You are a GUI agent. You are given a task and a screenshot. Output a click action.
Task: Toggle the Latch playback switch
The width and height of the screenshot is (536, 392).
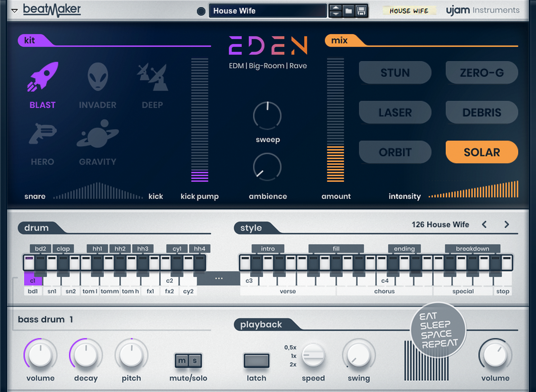pyautogui.click(x=256, y=360)
